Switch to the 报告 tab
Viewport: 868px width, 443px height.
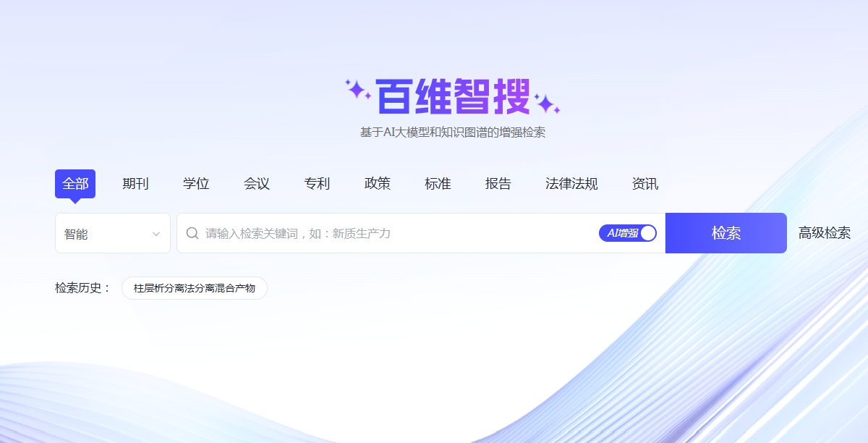(498, 184)
